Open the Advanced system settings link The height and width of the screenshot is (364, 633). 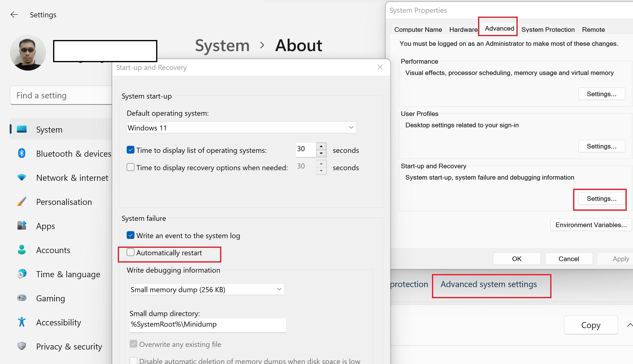[489, 284]
